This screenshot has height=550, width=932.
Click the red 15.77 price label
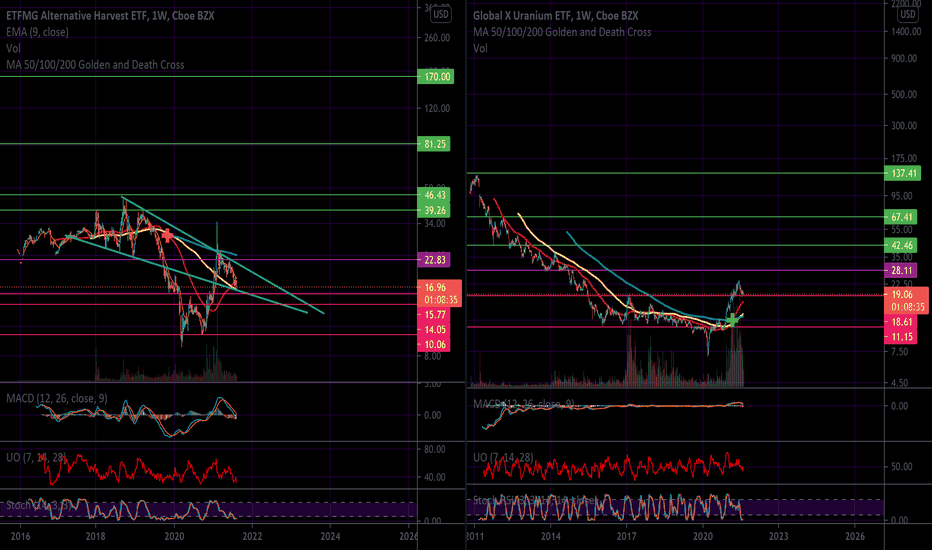pos(434,315)
